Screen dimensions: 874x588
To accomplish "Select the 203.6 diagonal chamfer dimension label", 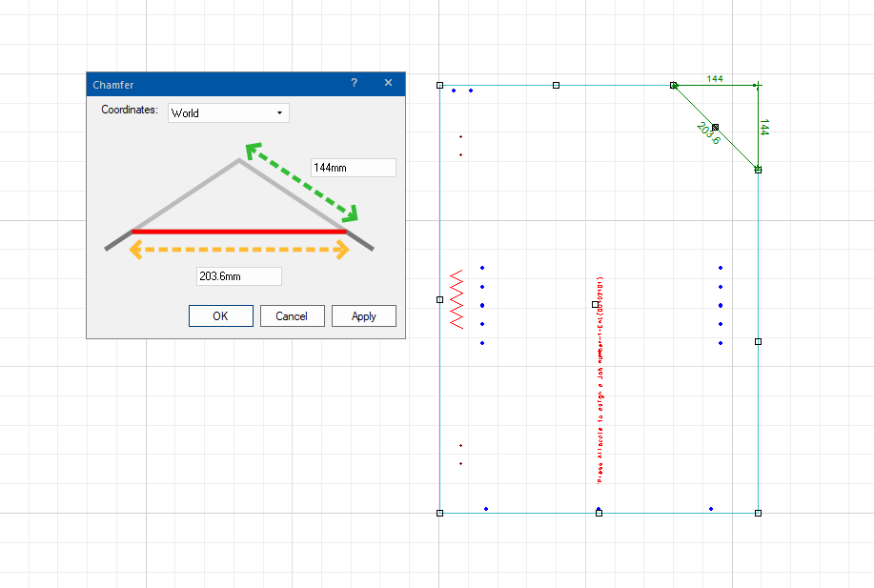I will [708, 133].
